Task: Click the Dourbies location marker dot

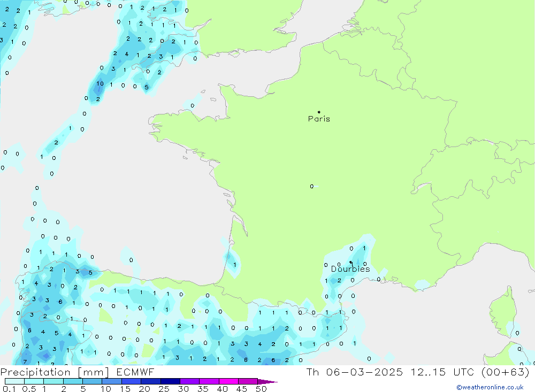Action: coord(350,262)
